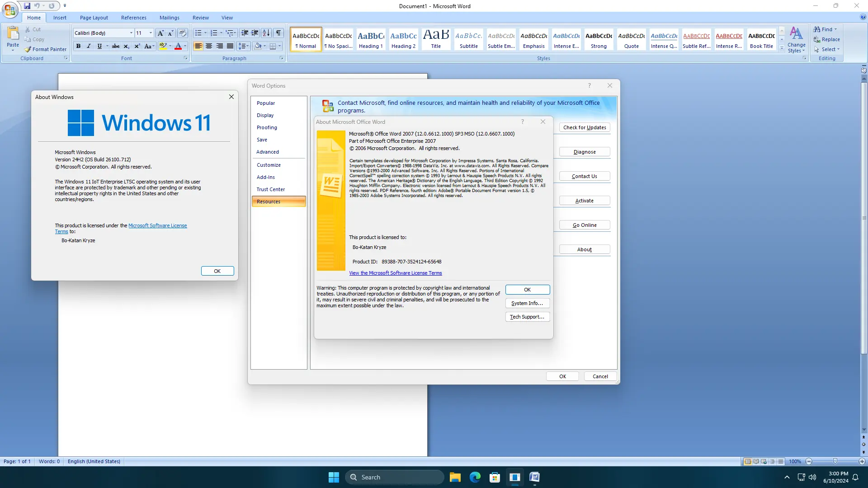The width and height of the screenshot is (868, 488).
Task: Click the Format Painter tool
Action: point(46,49)
